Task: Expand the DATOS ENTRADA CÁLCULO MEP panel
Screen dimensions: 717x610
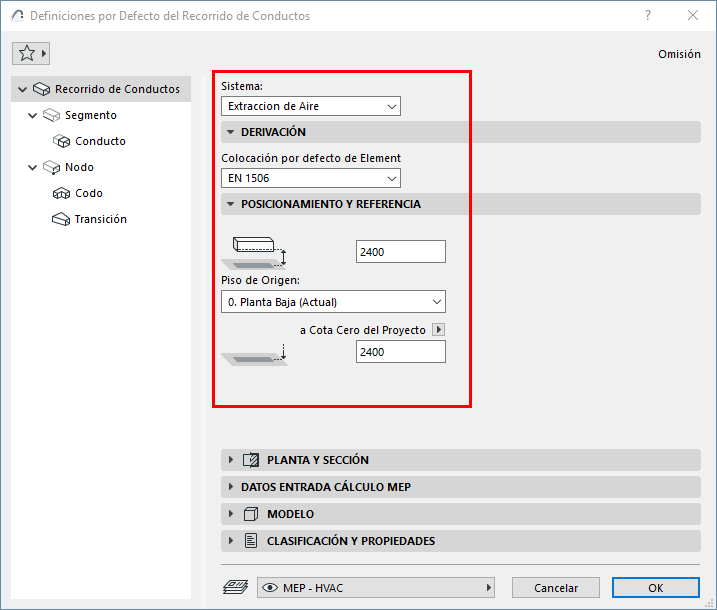Action: tap(231, 487)
